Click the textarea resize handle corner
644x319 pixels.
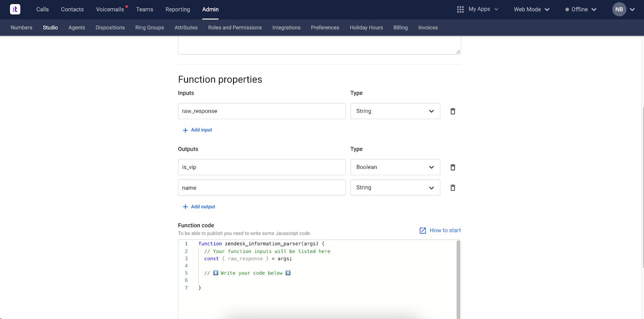point(458,52)
